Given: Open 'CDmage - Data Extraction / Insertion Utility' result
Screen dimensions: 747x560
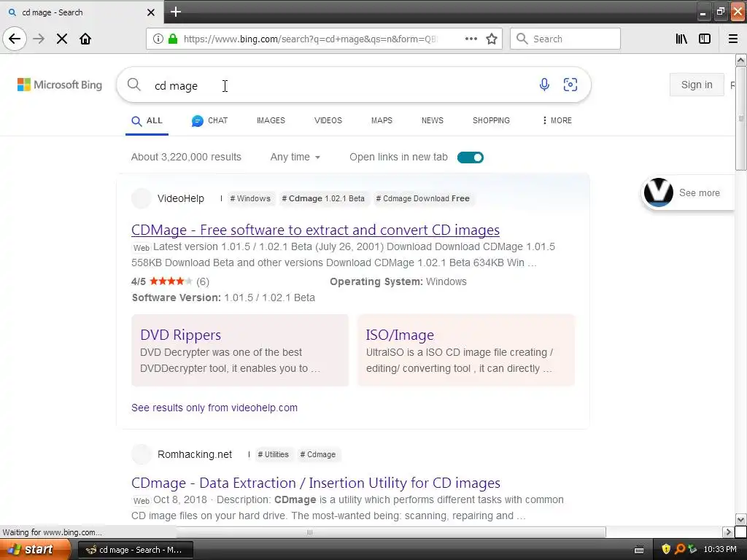Looking at the screenshot, I should pyautogui.click(x=315, y=483).
